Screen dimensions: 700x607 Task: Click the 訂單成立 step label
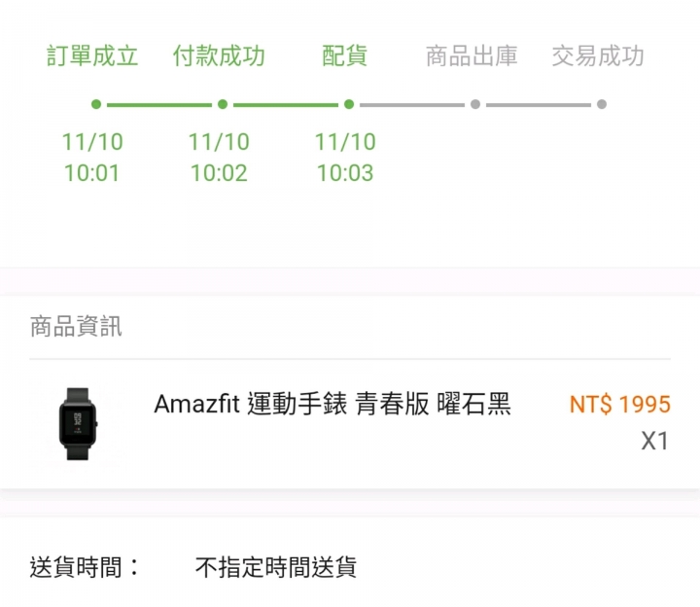pos(92,56)
